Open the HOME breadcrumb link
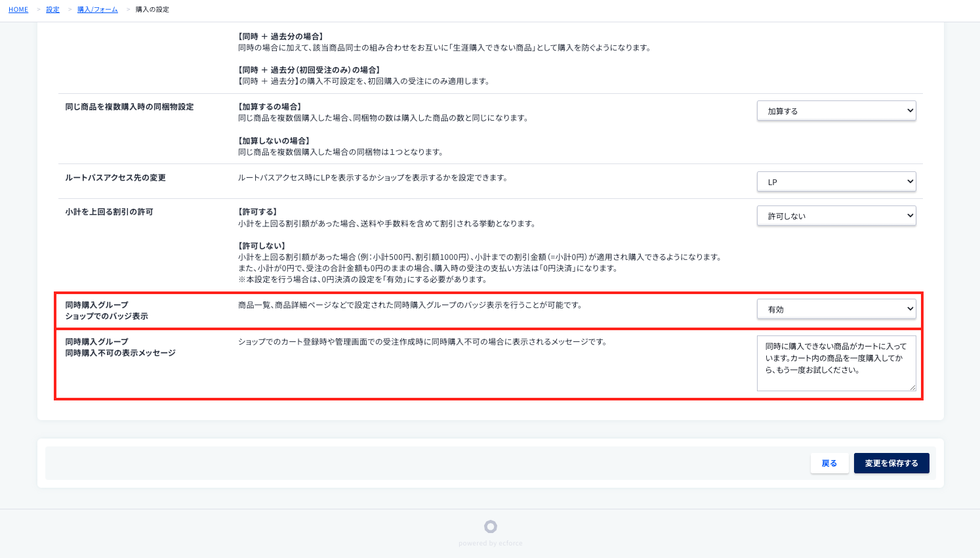 pyautogui.click(x=18, y=9)
